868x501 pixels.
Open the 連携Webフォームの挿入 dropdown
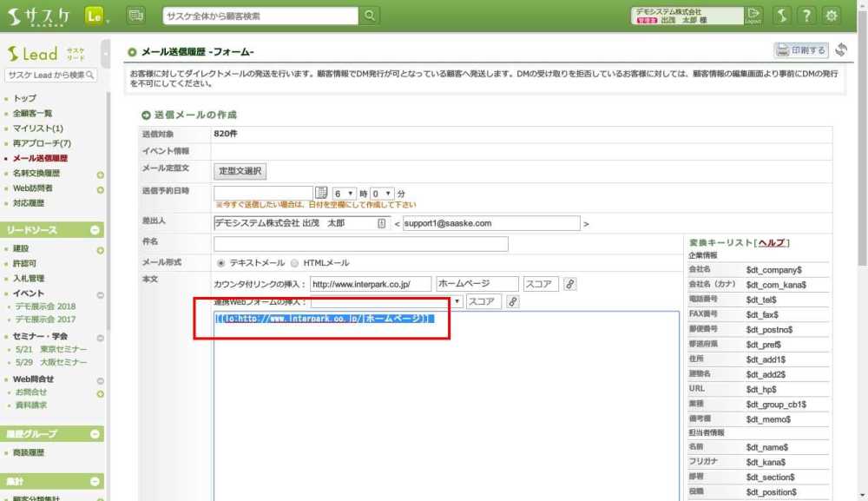tap(386, 301)
